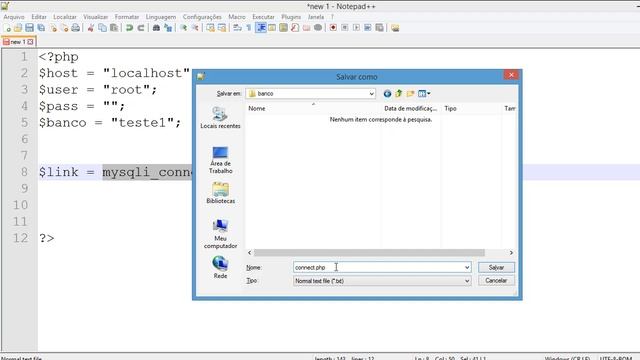Open View Menu icon in Save dialog
Screen dimensions: 640x360
pos(424,93)
